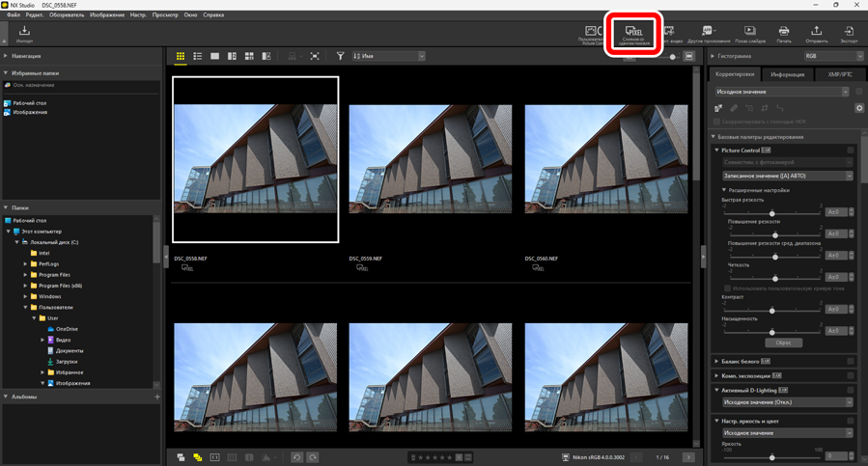Rotate image counterclockwise

296,457
